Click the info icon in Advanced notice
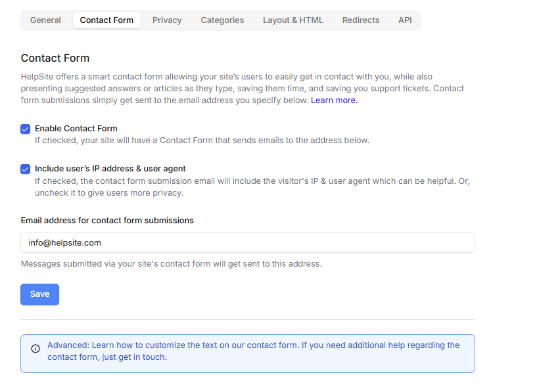 click(35, 349)
